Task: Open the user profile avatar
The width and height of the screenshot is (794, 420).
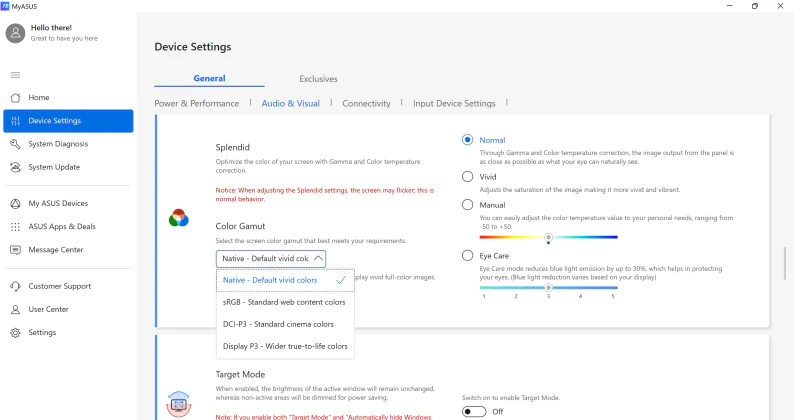Action: [15, 33]
